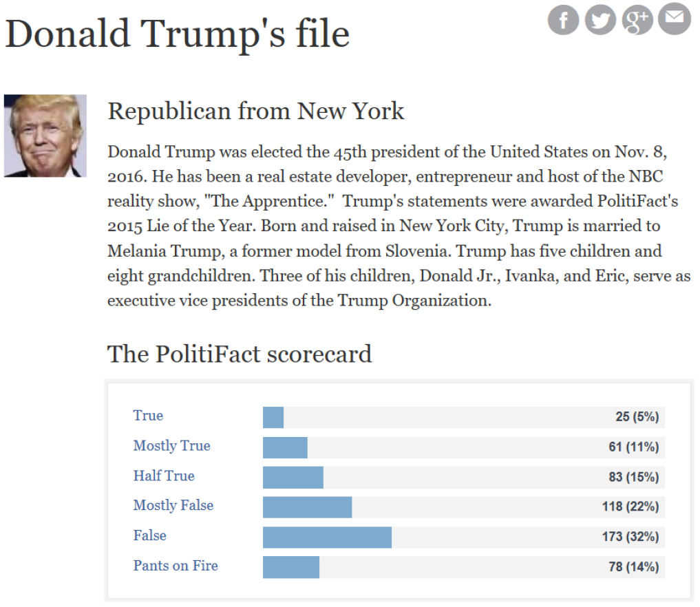Open the Pants on Fire rulings link
Screen dimensions: 700x607
click(176, 566)
